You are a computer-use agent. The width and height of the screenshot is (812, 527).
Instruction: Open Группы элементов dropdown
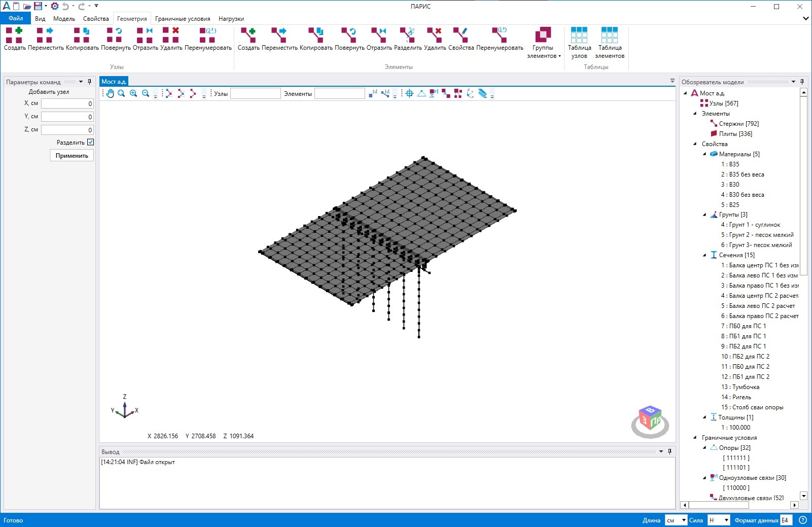(543, 43)
